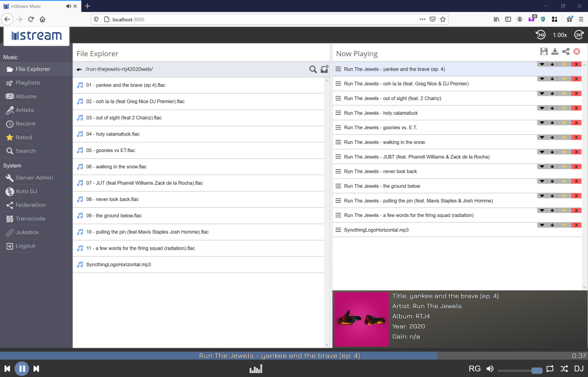This screenshot has height=377, width=588.
Task: Share the Now Playing queue
Action: (x=566, y=52)
